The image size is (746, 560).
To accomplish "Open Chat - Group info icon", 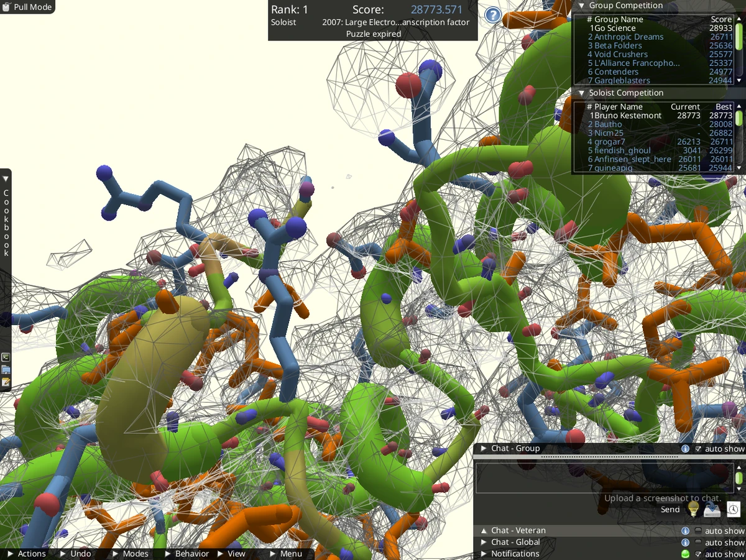I will 685,448.
